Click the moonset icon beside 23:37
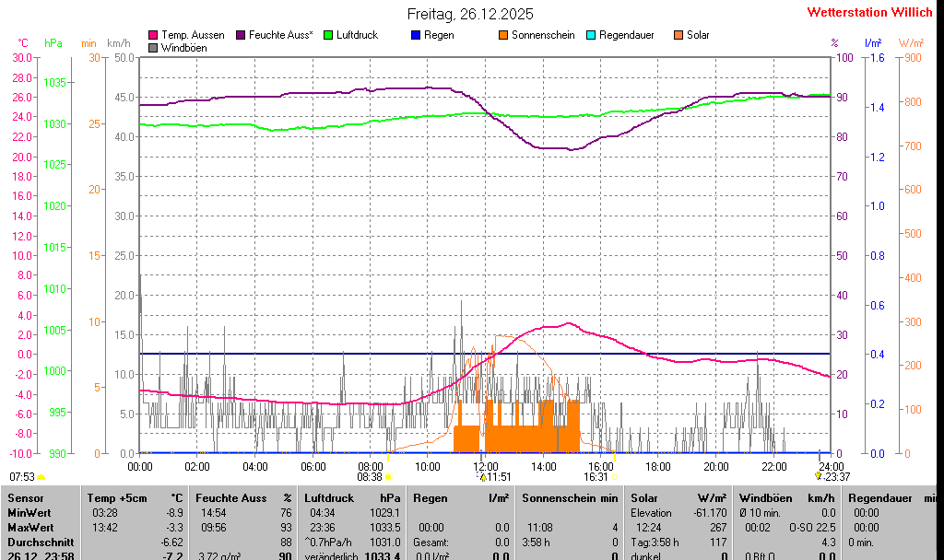The height and width of the screenshot is (560, 944). click(x=818, y=476)
